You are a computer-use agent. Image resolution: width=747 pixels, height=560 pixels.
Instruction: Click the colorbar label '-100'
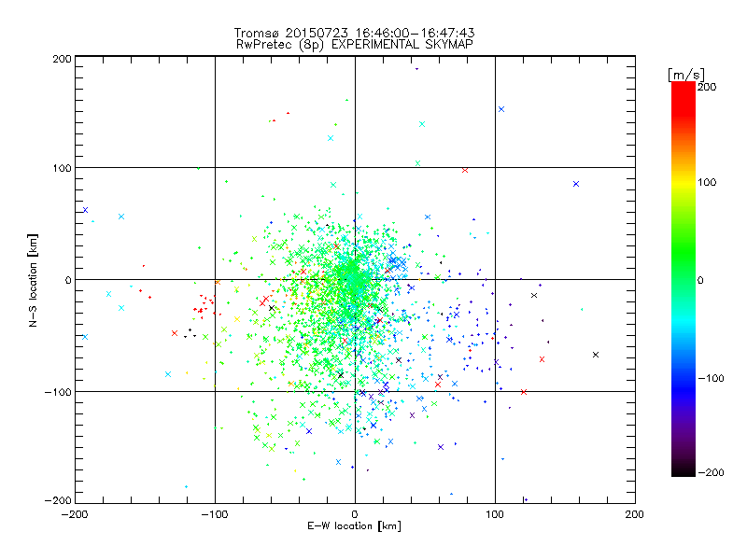click(711, 378)
